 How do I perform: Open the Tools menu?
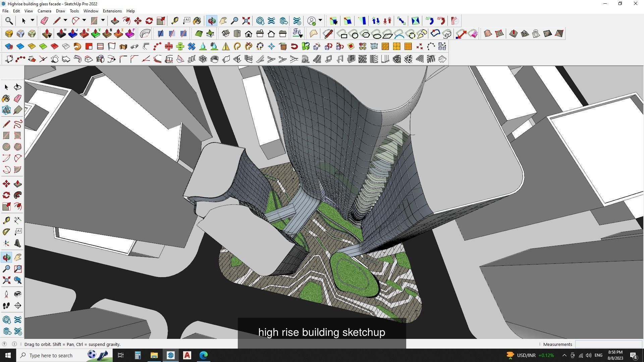(x=74, y=11)
